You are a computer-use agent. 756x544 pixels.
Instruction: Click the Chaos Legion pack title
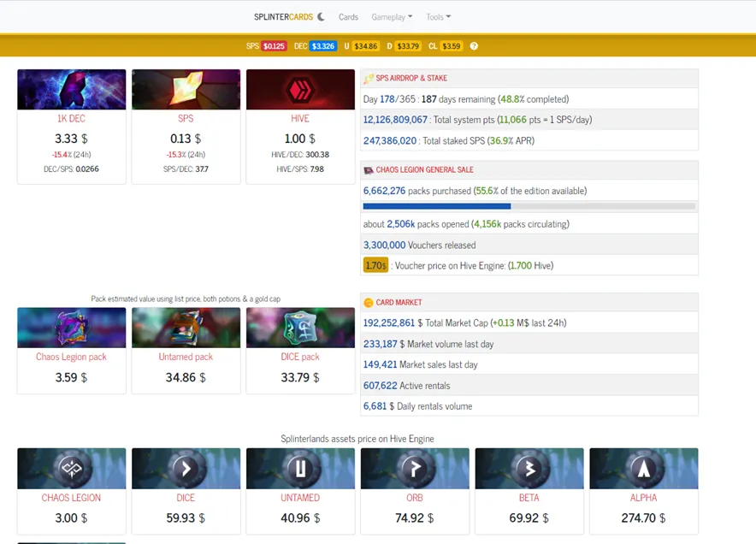click(x=71, y=357)
